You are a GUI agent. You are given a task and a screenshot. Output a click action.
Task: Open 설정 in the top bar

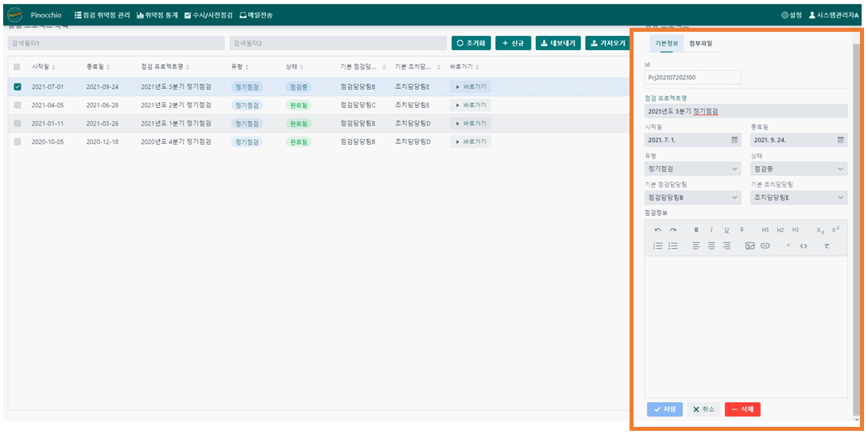click(x=792, y=16)
